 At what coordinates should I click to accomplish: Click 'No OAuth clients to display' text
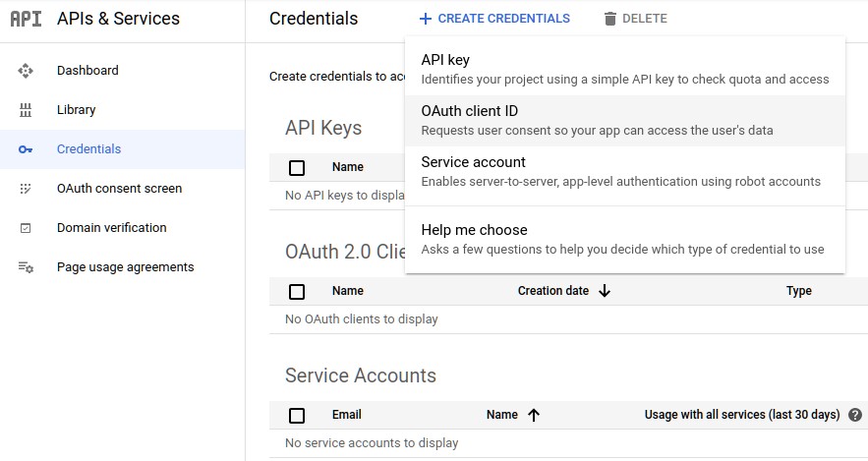[x=362, y=319]
